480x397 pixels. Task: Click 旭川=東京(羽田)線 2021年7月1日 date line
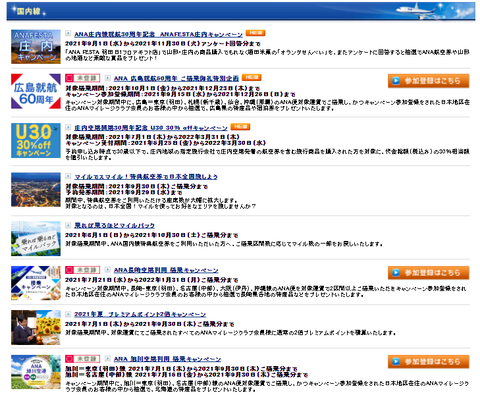tap(181, 369)
